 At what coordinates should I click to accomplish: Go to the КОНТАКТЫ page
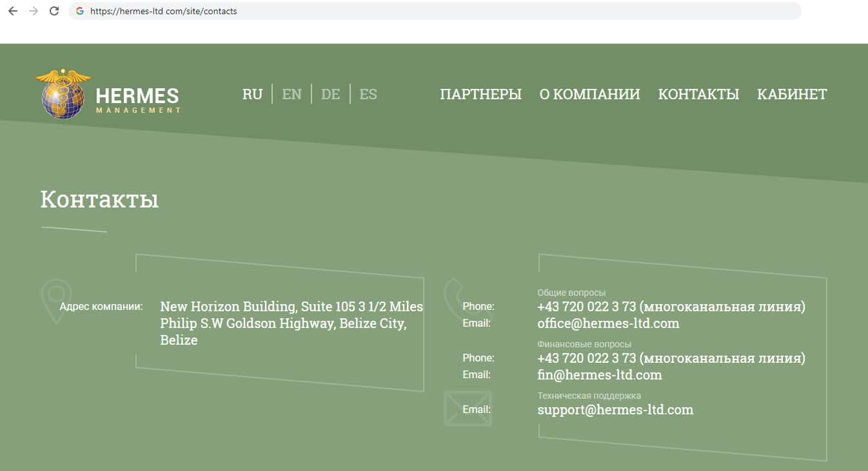point(698,94)
